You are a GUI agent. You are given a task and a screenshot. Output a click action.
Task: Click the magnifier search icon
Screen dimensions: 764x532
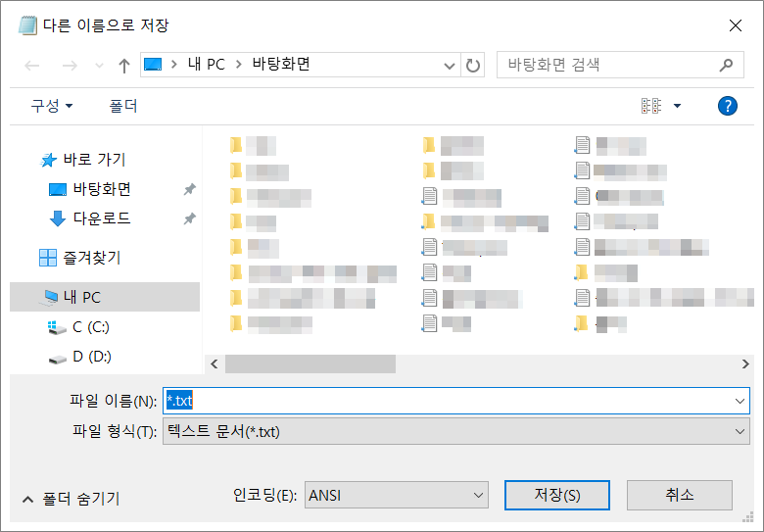tap(726, 65)
